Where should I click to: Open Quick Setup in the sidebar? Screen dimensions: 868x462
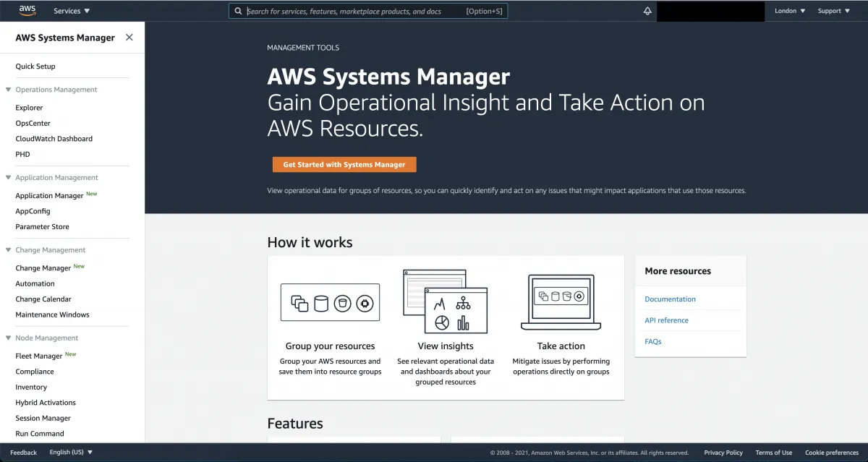click(x=35, y=67)
